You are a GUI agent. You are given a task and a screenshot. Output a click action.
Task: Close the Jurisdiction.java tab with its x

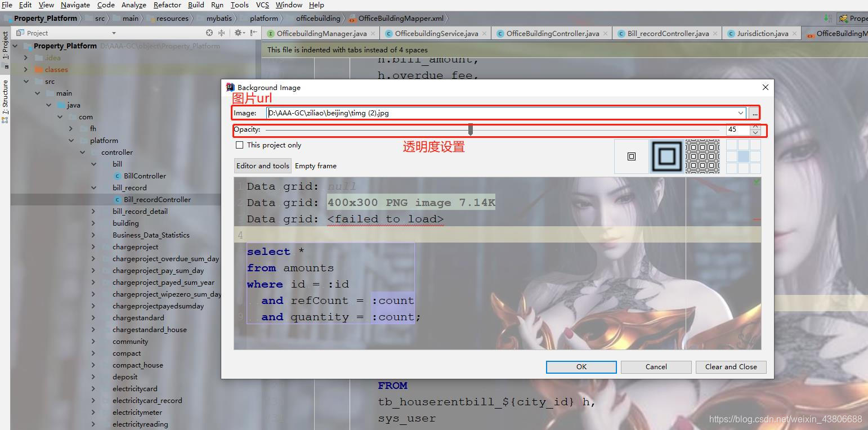tap(794, 33)
